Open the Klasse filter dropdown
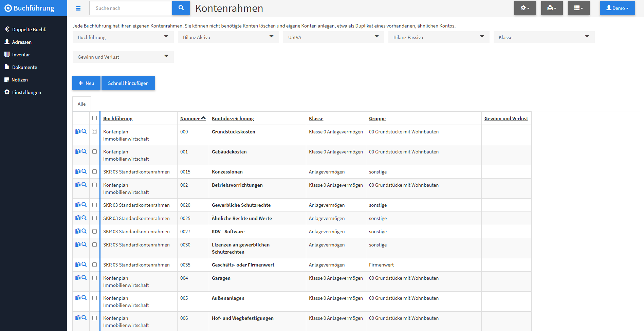644x331 pixels. point(544,37)
